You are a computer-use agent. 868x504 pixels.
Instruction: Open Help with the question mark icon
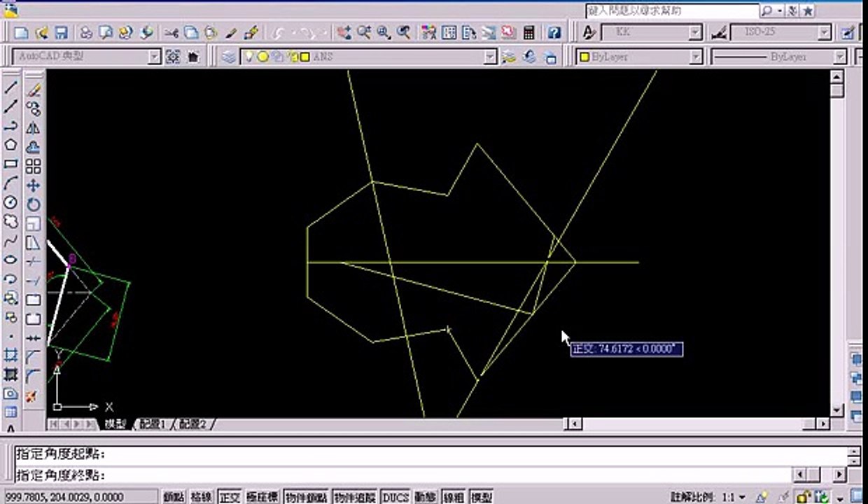(554, 33)
